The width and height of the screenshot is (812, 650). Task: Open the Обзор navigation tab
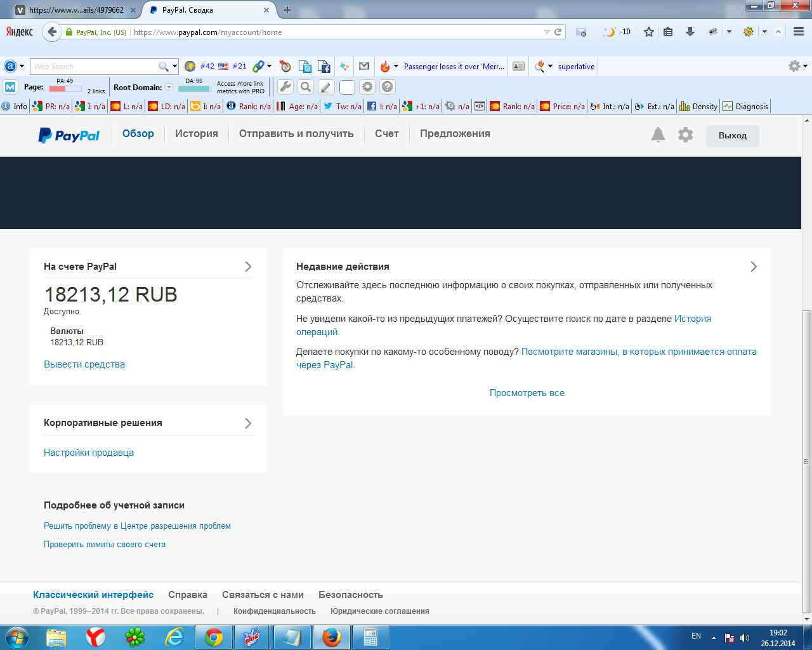[138, 134]
